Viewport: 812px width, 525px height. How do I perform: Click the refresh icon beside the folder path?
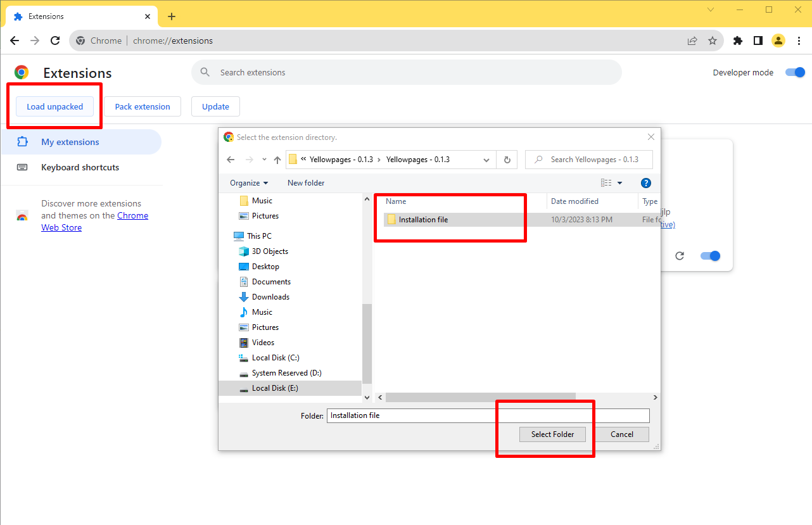pos(507,160)
